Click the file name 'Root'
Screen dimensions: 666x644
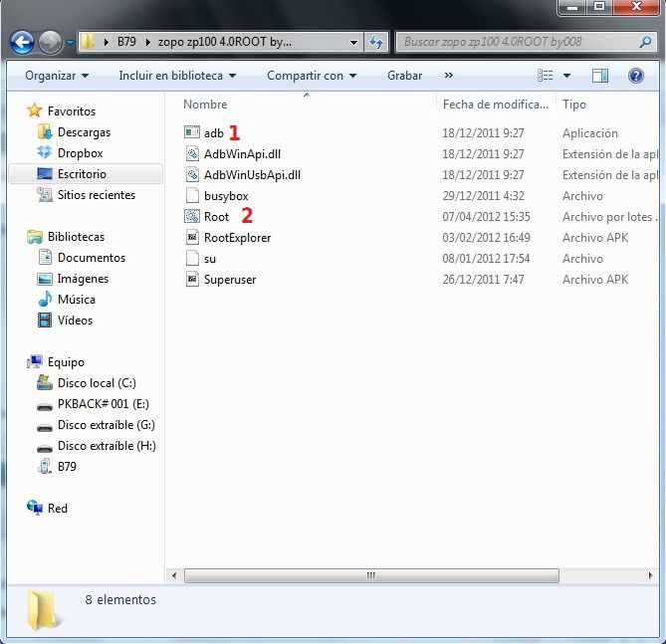pyautogui.click(x=216, y=217)
